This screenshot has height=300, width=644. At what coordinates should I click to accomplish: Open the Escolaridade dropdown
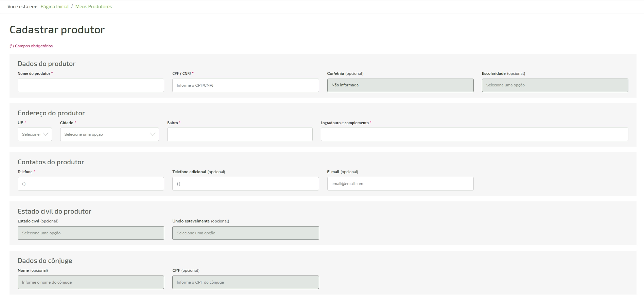coord(555,85)
